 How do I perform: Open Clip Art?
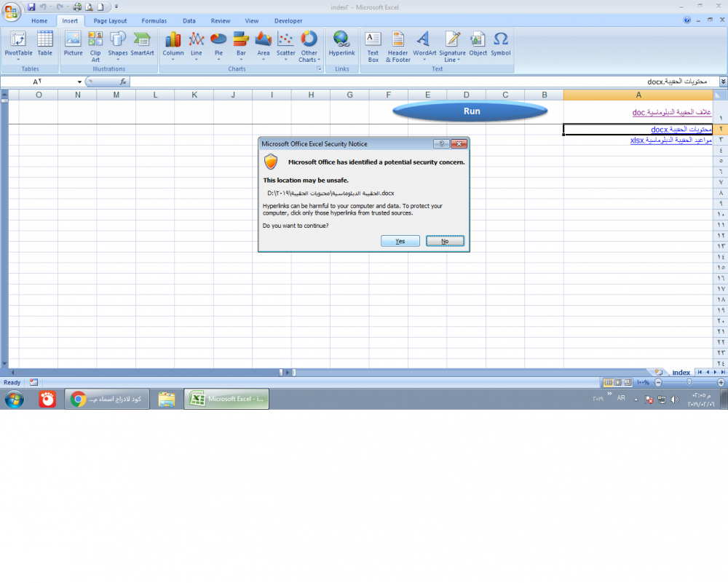[95, 46]
